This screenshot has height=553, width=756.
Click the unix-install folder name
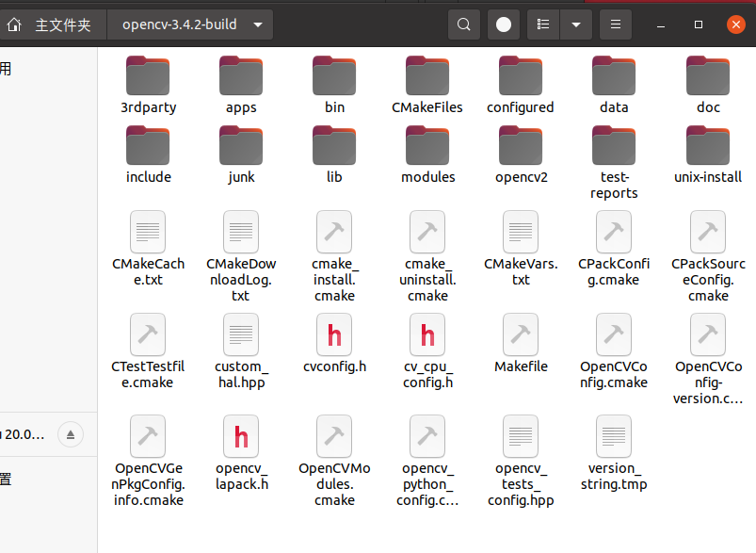[x=708, y=176]
